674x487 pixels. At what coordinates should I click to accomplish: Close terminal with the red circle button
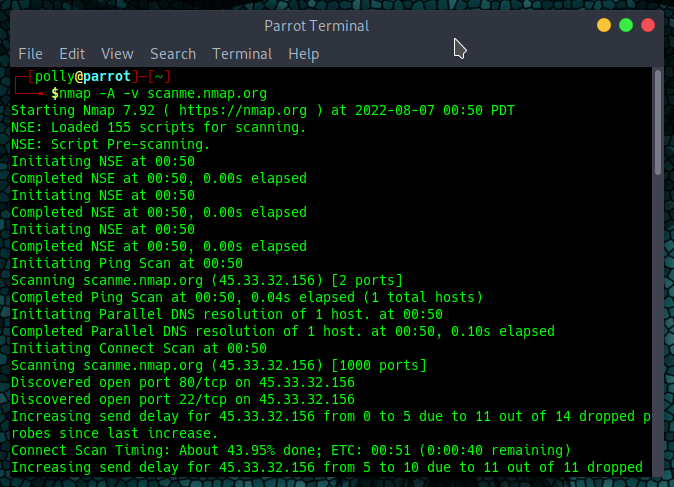pyautogui.click(x=648, y=25)
